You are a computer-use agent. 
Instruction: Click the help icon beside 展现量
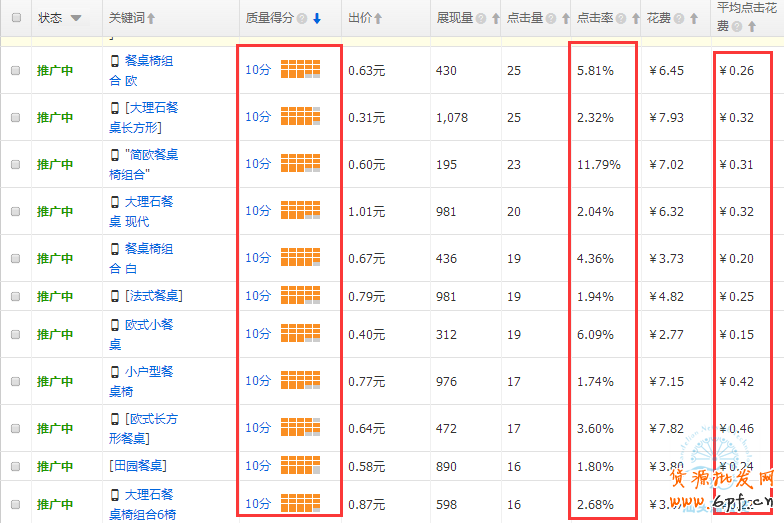[x=481, y=19]
